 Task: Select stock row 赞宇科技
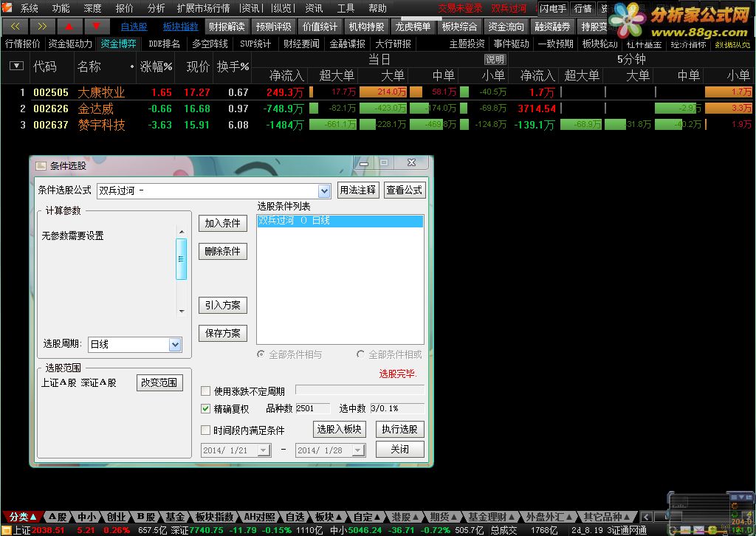pos(378,125)
